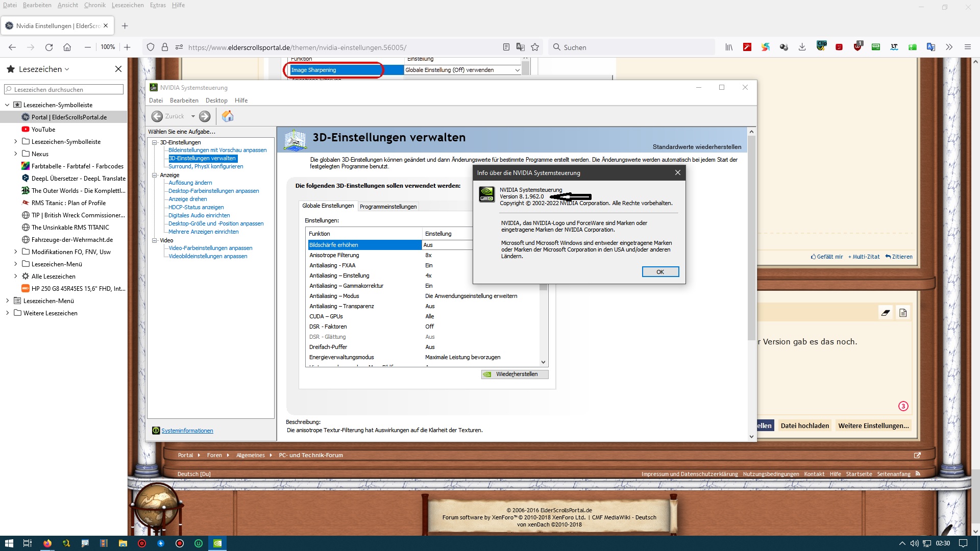Click the forum eraser formatting icon

[x=886, y=313]
